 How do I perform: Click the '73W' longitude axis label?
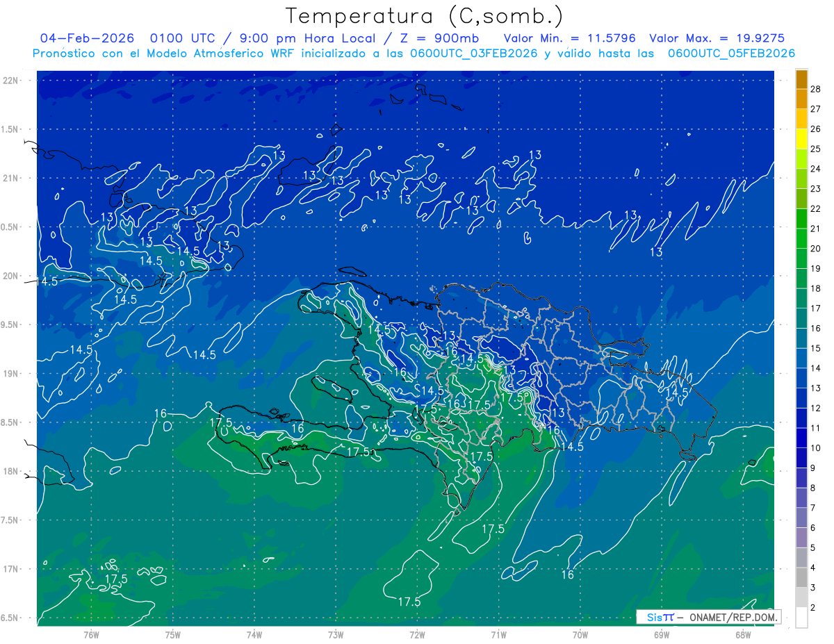(336, 635)
